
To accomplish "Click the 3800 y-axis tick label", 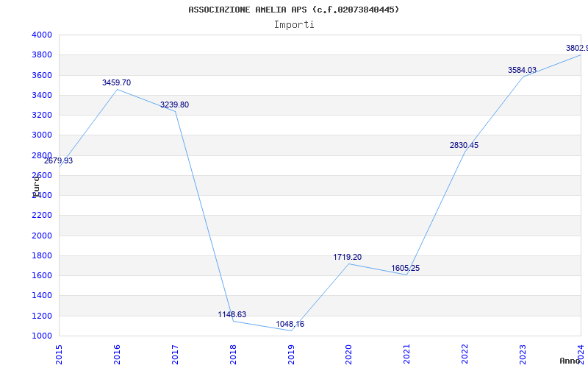I will (x=41, y=54).
